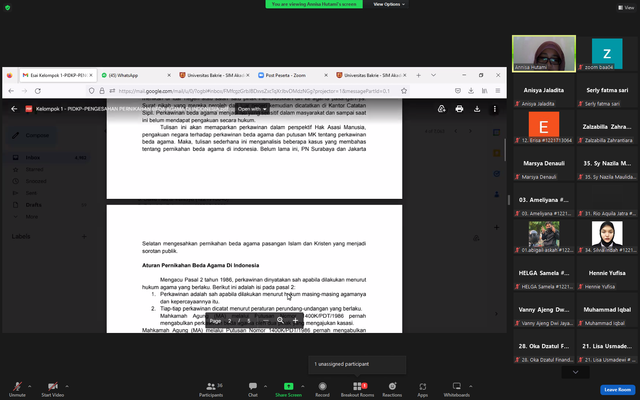640x400 pixels.
Task: Click the green Share Screen button
Action: [x=288, y=389]
